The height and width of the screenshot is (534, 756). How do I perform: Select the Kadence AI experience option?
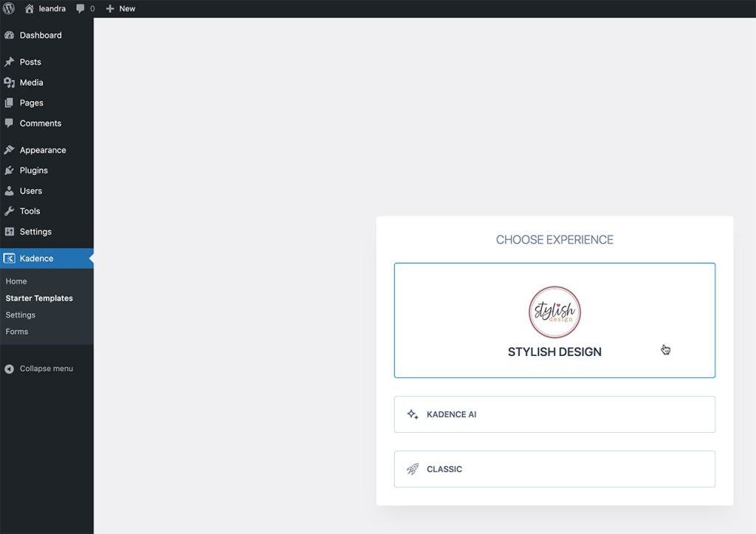[x=554, y=414]
